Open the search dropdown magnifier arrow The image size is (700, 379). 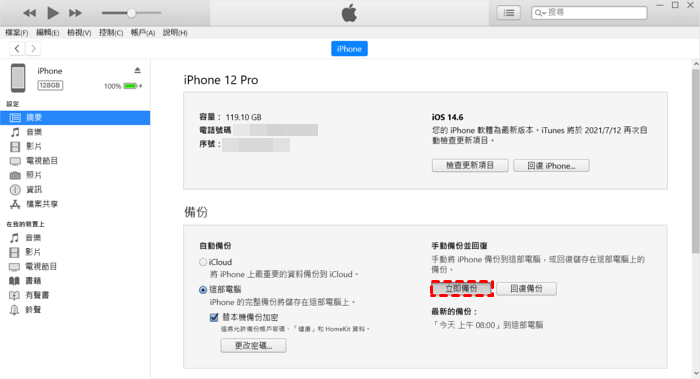[540, 12]
